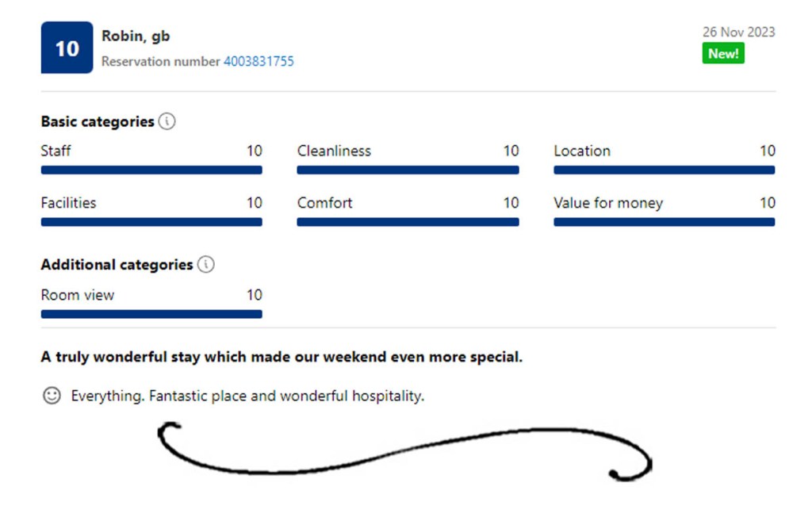The width and height of the screenshot is (812, 517).
Task: Click the Basic categories heading
Action: click(x=97, y=122)
